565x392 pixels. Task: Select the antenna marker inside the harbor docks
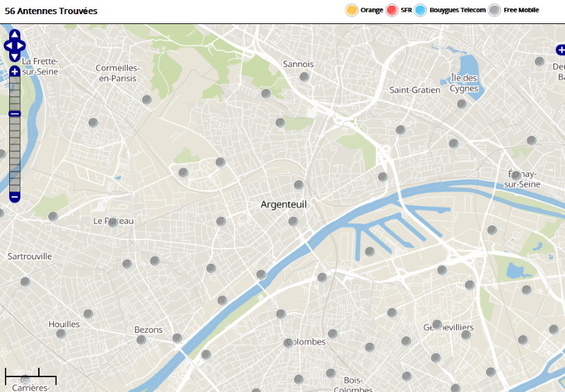point(369,251)
